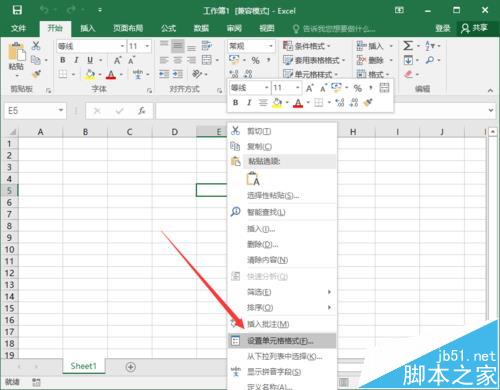Open ribbon font name combo box
This screenshot has width=500, height=390.
(x=91, y=46)
